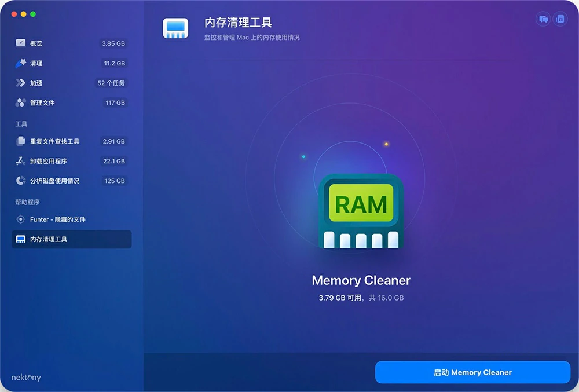
Task: Click the 22.1 GB uninstaller value
Action: click(113, 161)
